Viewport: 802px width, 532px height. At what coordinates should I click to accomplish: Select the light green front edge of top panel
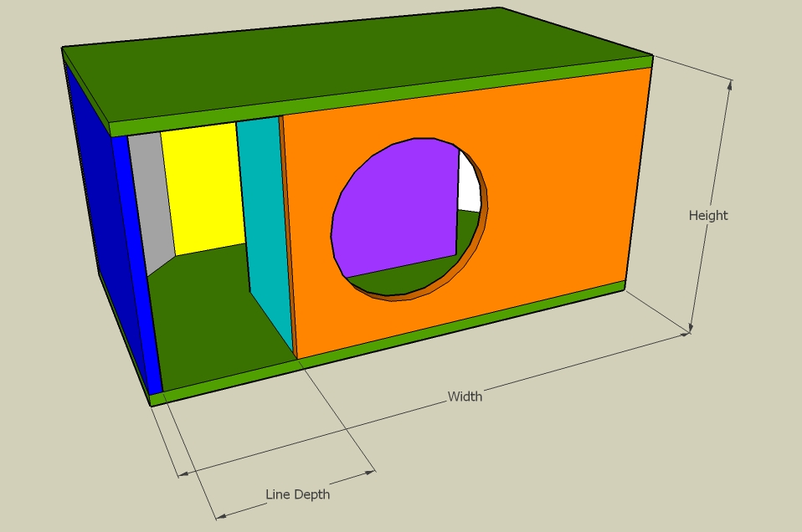(377, 95)
